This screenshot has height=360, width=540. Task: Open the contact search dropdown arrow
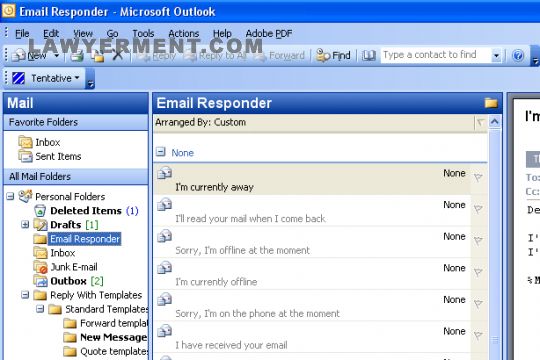pyautogui.click(x=496, y=55)
